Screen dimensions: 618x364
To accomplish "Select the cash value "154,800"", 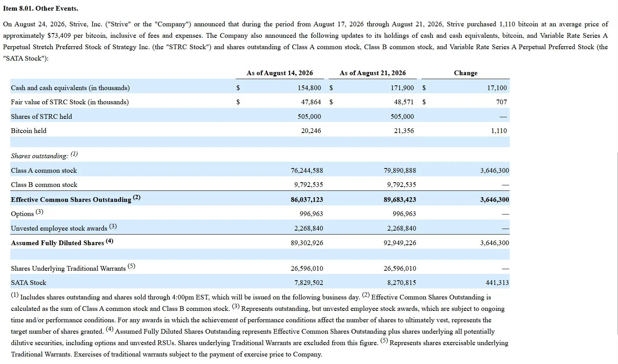I will [309, 88].
